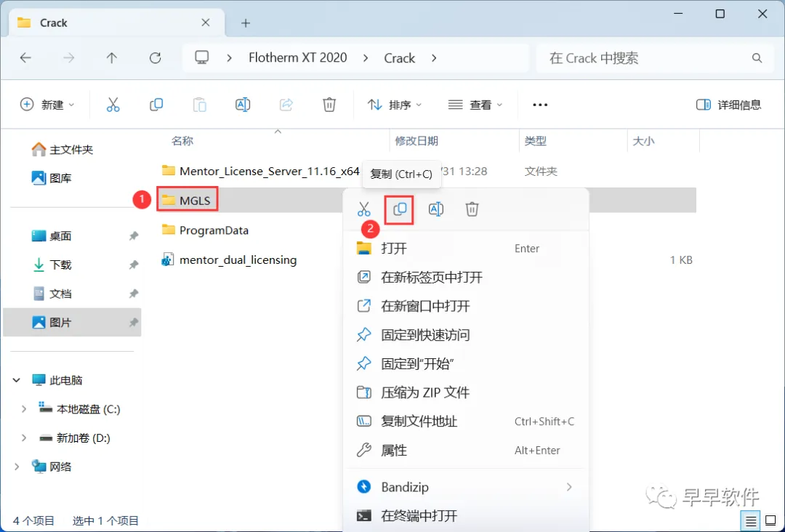Click the Flotherm XT 2020 breadcrumb
This screenshot has height=532, width=785.
point(298,58)
